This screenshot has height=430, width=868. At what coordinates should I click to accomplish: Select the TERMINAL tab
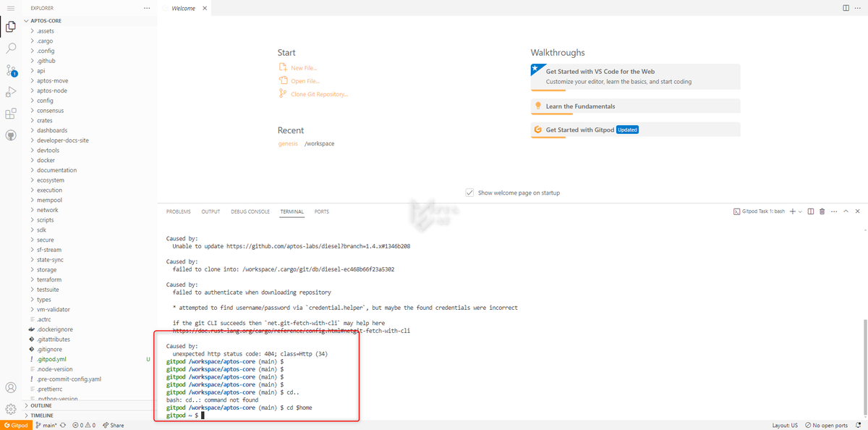click(292, 211)
